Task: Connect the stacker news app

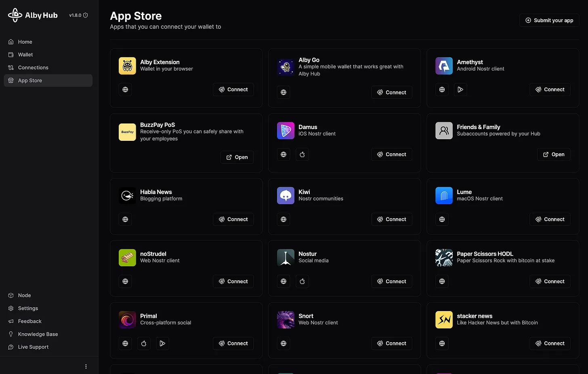Action: click(550, 343)
